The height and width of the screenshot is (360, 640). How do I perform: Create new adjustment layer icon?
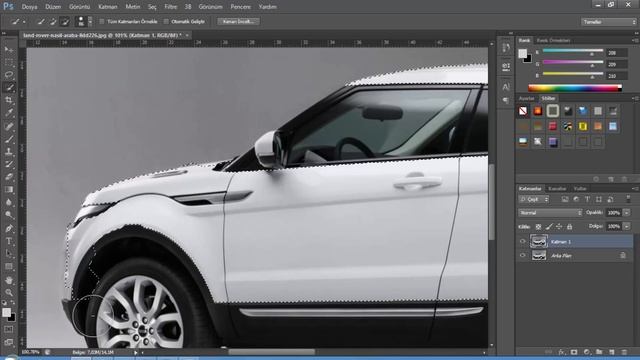coord(587,352)
